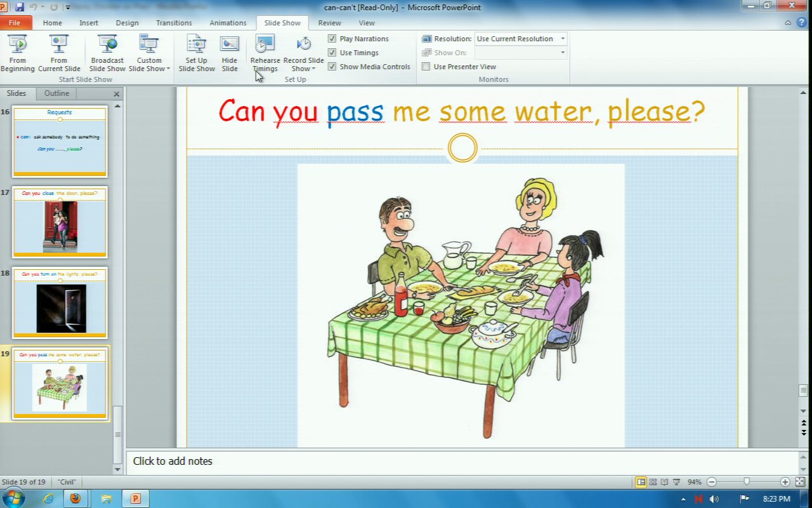Open Custom Slide Show dropdown

pyautogui.click(x=149, y=65)
